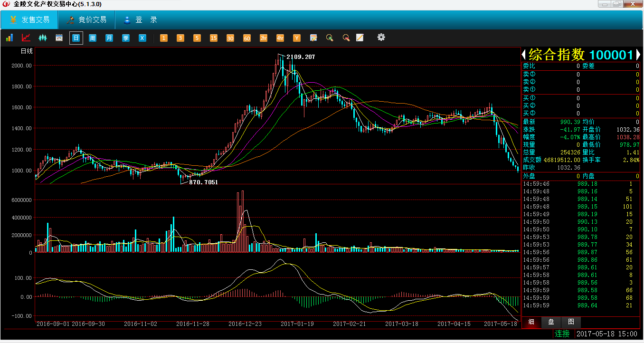644x343 pixels.
Task: Click the 量比 value 1.41
Action: pyautogui.click(x=633, y=152)
